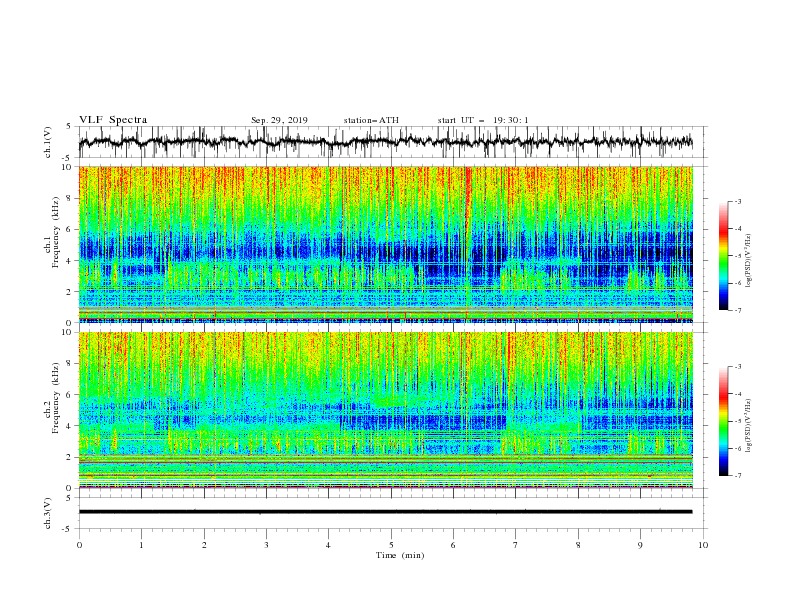Image resolution: width=792 pixels, height=612 pixels.
Task: Click the "Time (min)" axis label
Action: (x=400, y=555)
